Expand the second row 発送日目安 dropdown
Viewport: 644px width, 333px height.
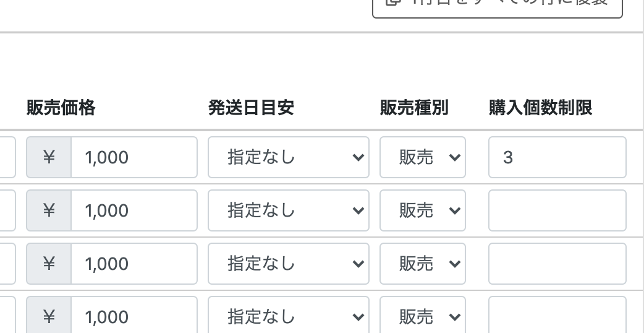tap(288, 210)
